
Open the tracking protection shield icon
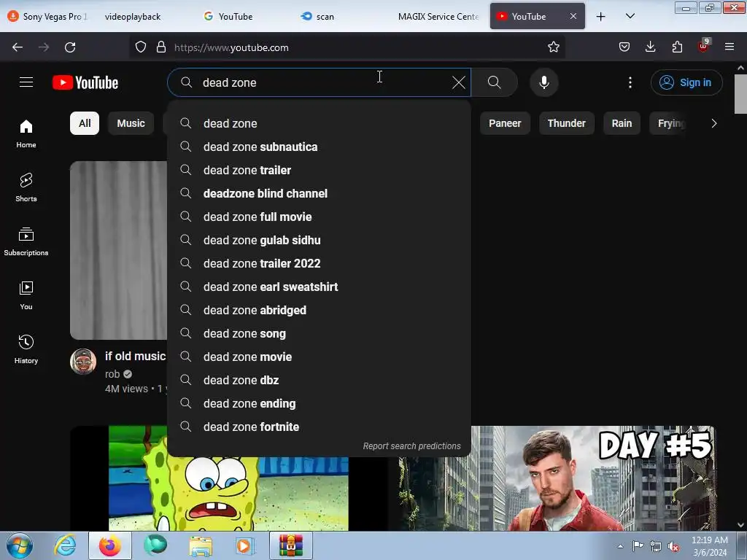[141, 47]
